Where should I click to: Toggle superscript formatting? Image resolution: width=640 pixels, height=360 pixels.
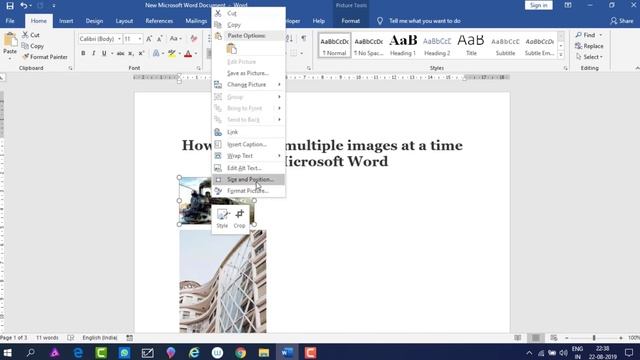click(142, 53)
